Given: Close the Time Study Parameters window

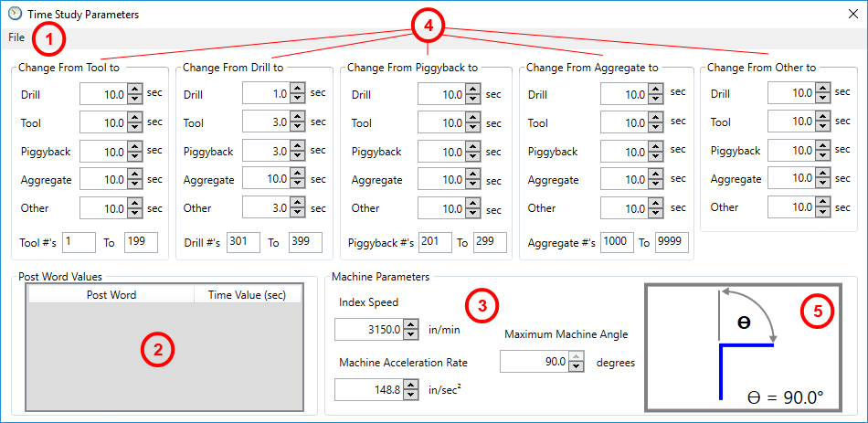Looking at the screenshot, I should (852, 14).
